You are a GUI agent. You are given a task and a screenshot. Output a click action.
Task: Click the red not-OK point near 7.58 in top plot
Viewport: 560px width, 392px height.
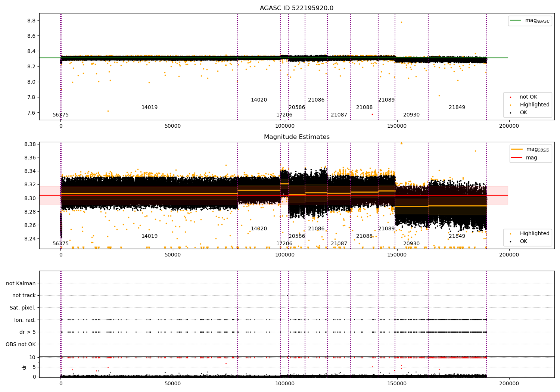[372, 114]
